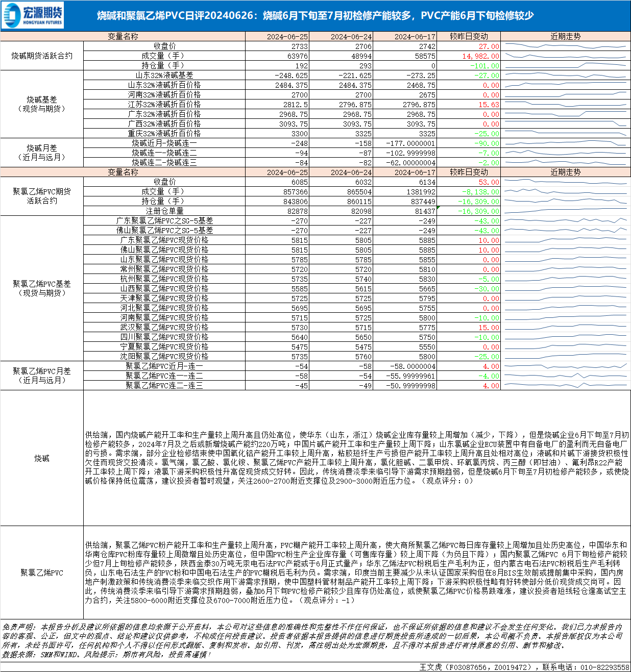Click the 重庆32%液碱折百价格 row label

pos(164,134)
